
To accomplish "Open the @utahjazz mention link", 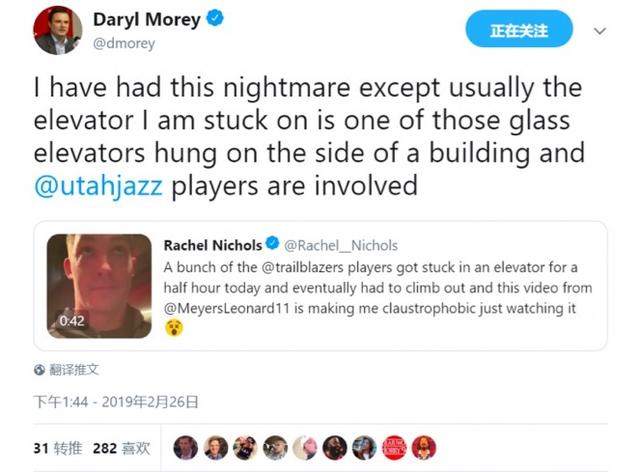I will 98,186.
